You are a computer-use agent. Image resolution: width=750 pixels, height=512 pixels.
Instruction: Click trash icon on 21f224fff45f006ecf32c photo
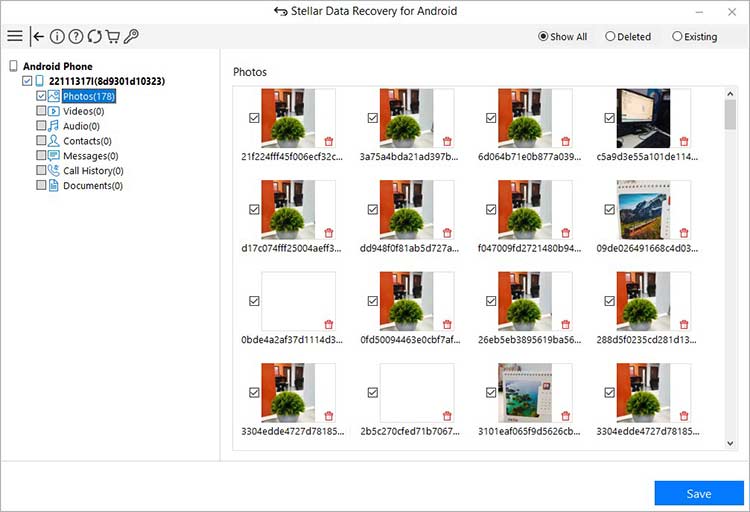tap(329, 141)
